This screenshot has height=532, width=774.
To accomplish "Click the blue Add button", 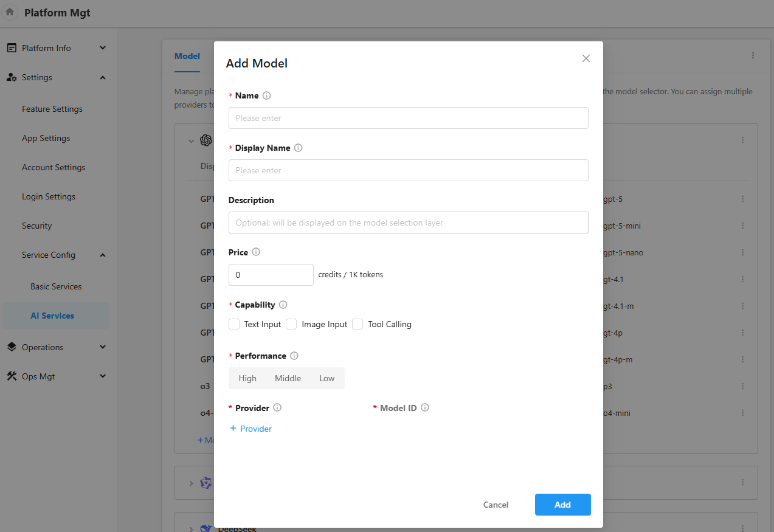I will point(562,505).
